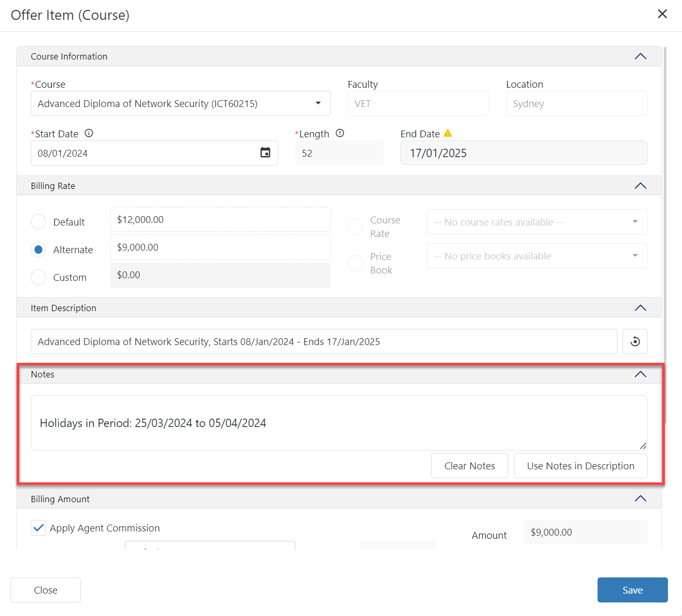Select the Default billing rate radio
The image size is (682, 616).
point(39,222)
